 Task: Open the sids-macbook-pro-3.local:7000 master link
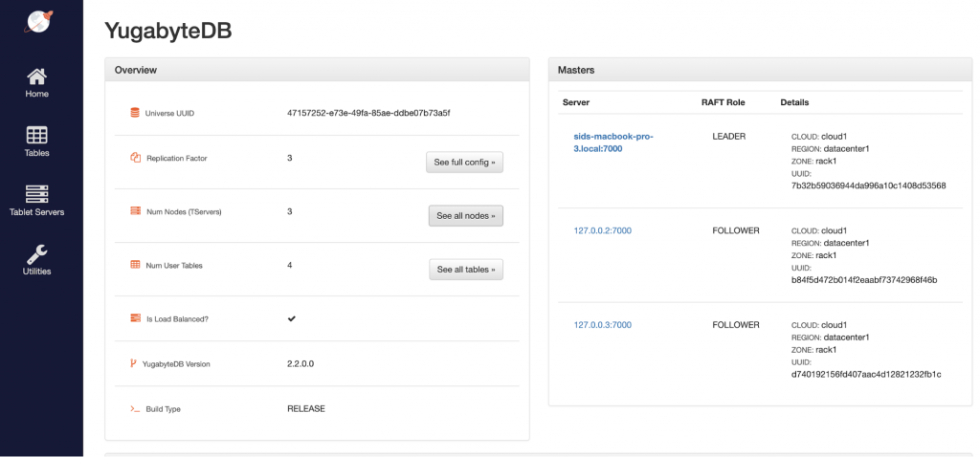(612, 142)
